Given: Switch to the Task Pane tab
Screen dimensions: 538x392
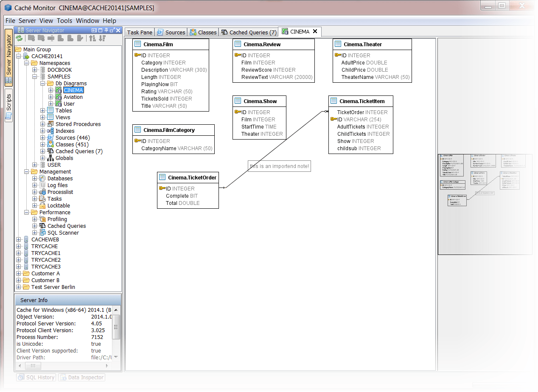Looking at the screenshot, I should (140, 32).
